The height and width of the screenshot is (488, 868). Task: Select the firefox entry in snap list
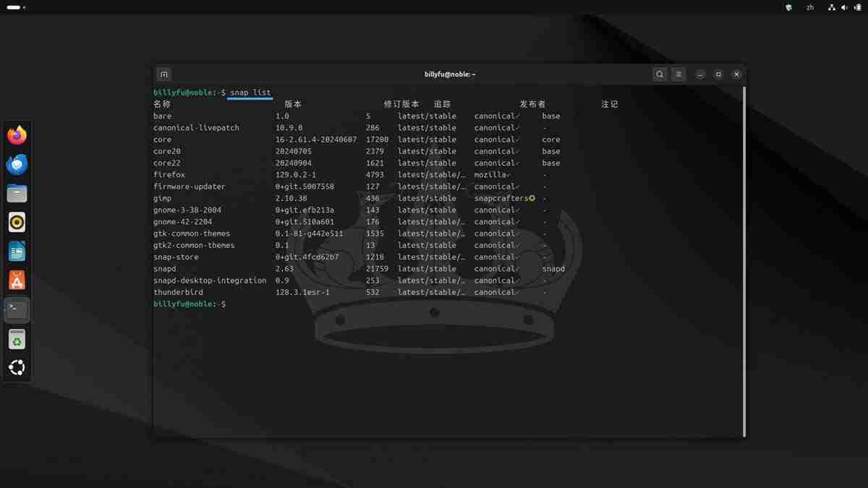click(x=169, y=174)
